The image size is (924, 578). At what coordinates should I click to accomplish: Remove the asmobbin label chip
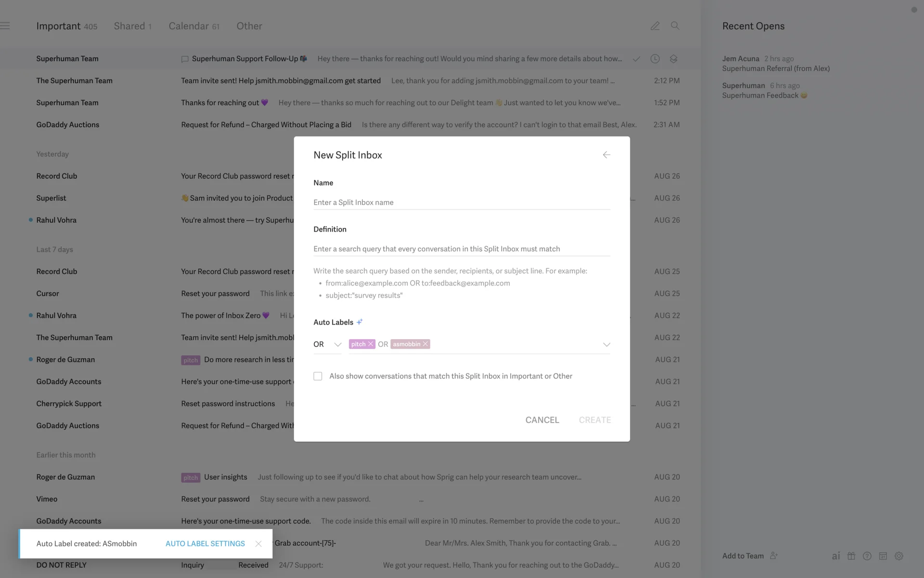point(425,344)
